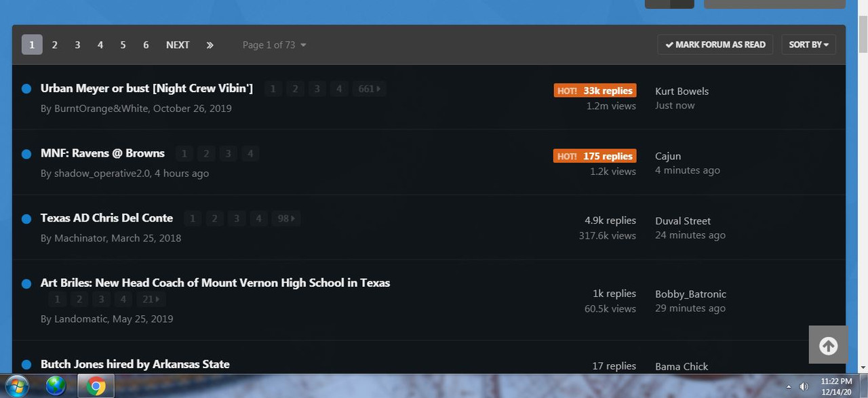Screen dimensions: 868x398
Task: Open page 2 of Urban Meyer topic
Action: 295,89
